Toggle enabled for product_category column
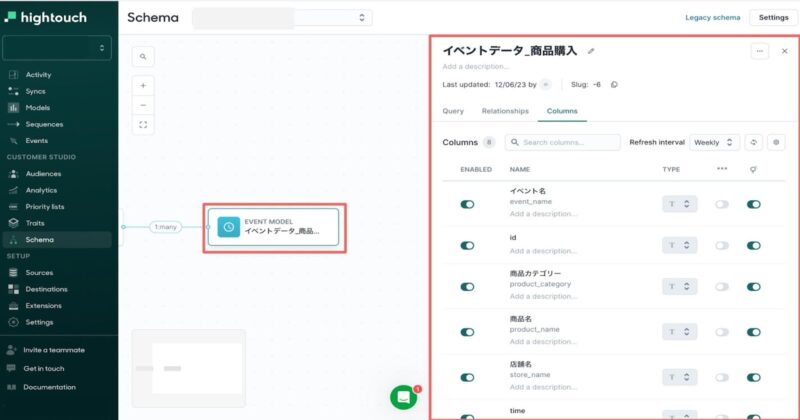800x420 pixels. (467, 287)
